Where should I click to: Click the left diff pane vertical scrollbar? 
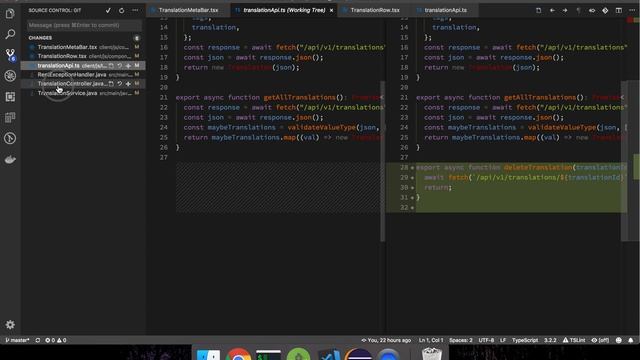(382, 161)
